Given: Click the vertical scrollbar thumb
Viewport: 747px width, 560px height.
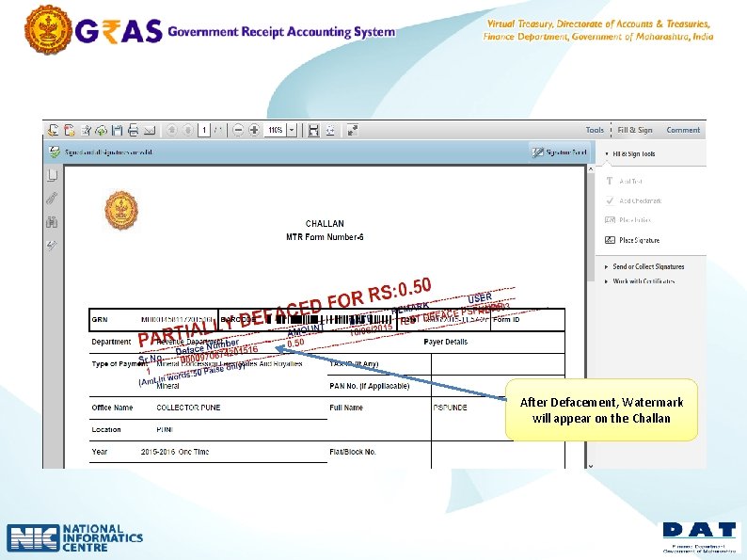Looking at the screenshot, I should click(591, 227).
